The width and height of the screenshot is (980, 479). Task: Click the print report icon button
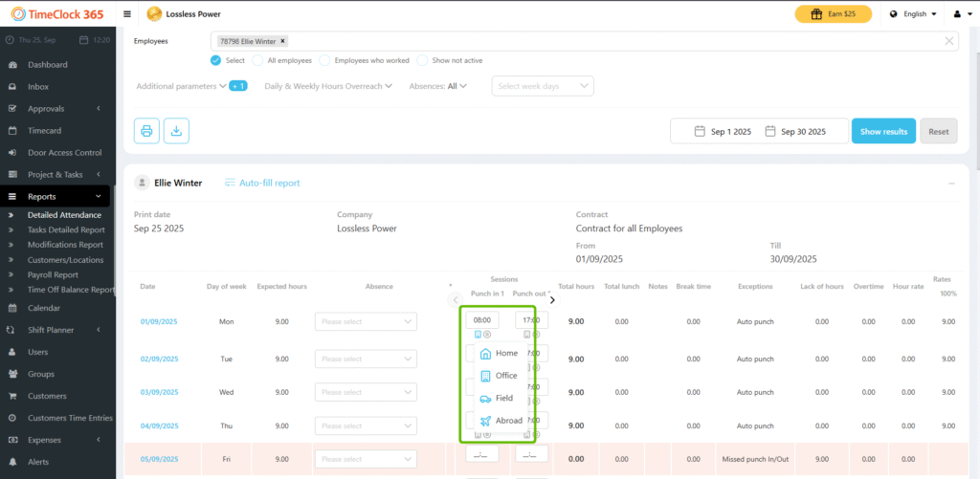pyautogui.click(x=146, y=131)
